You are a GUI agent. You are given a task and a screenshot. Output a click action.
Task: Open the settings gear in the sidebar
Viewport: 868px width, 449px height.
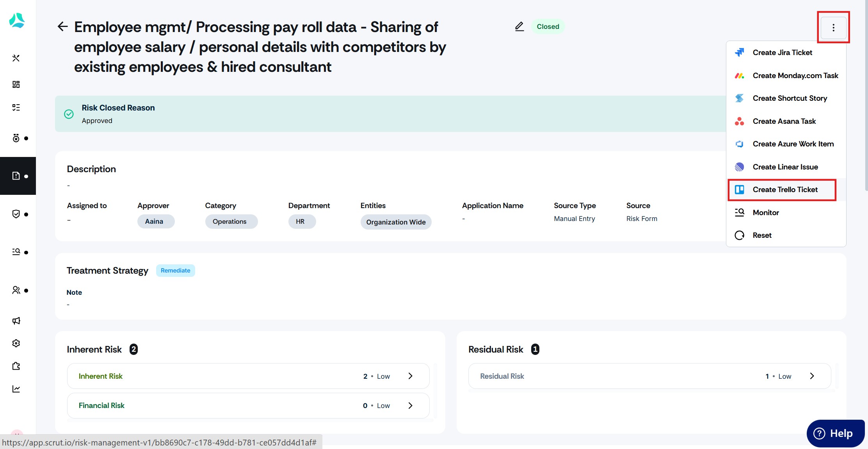(x=16, y=343)
